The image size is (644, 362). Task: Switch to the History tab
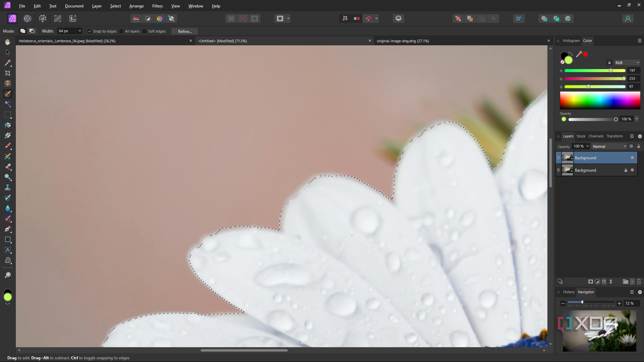pyautogui.click(x=569, y=292)
